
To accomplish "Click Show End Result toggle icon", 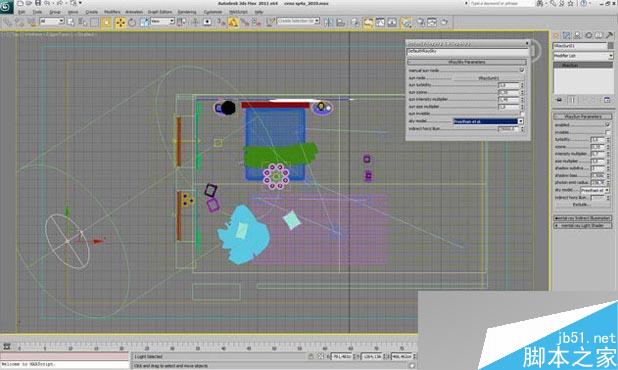I will (x=572, y=100).
